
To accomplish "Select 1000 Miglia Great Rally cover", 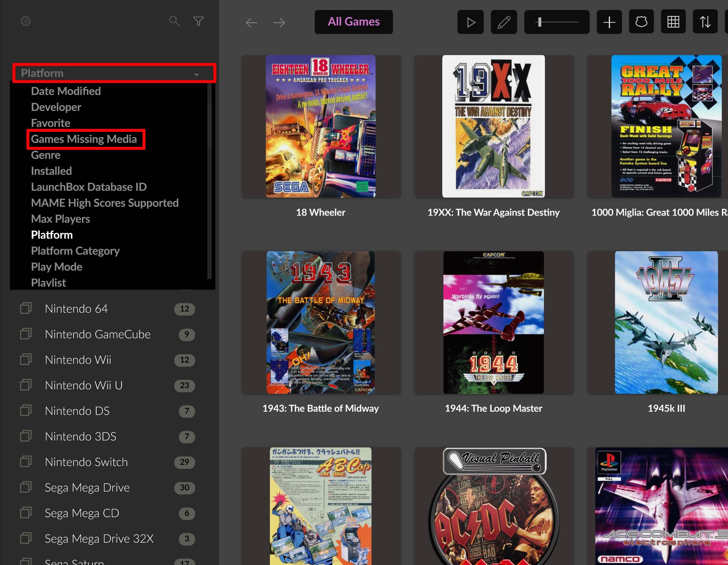I will (x=666, y=126).
